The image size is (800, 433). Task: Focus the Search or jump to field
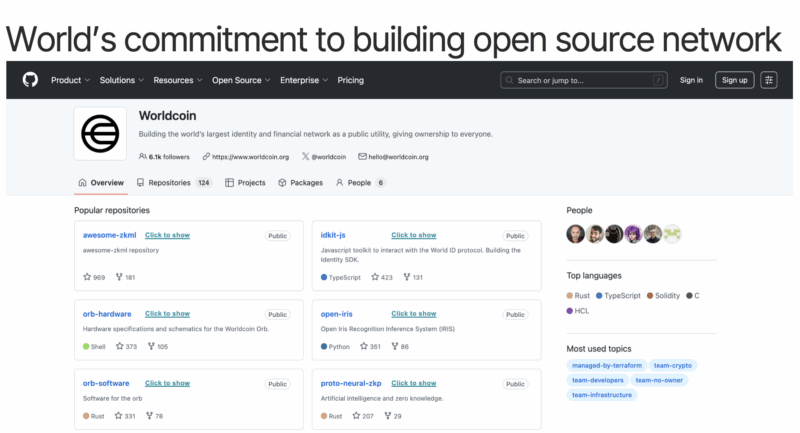584,80
